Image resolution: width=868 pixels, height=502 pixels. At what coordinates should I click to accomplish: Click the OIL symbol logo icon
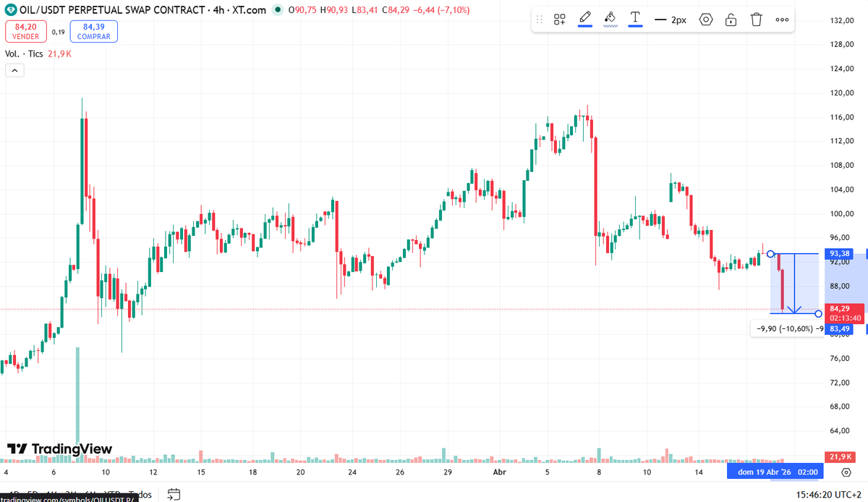10,10
